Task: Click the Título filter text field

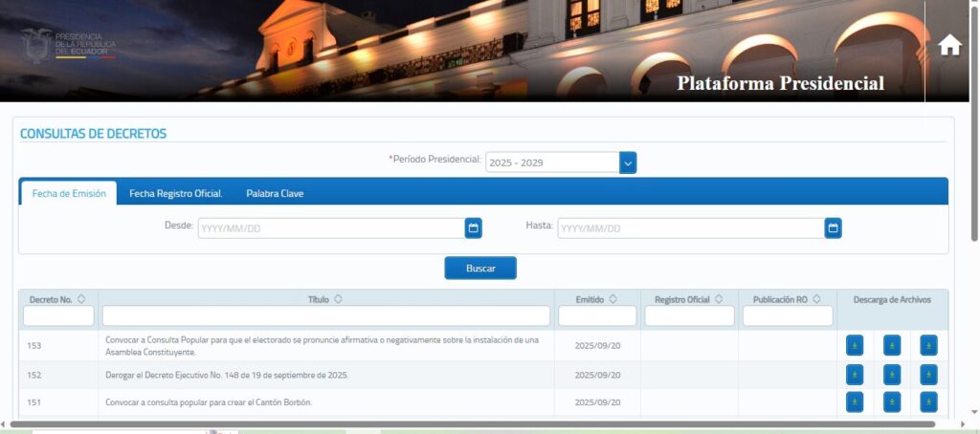Action: pyautogui.click(x=326, y=316)
